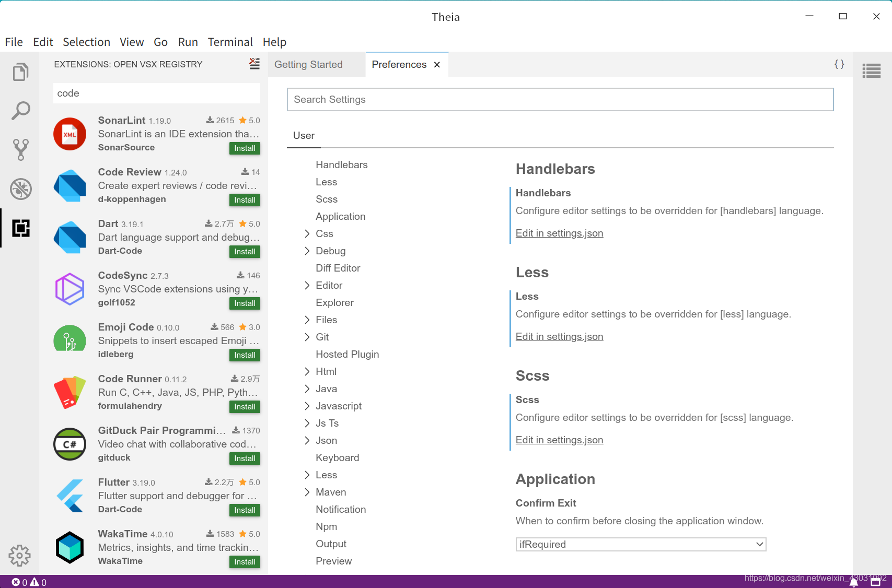Click Scss Edit in settings.json link
Viewport: 892px width, 588px height.
(559, 440)
